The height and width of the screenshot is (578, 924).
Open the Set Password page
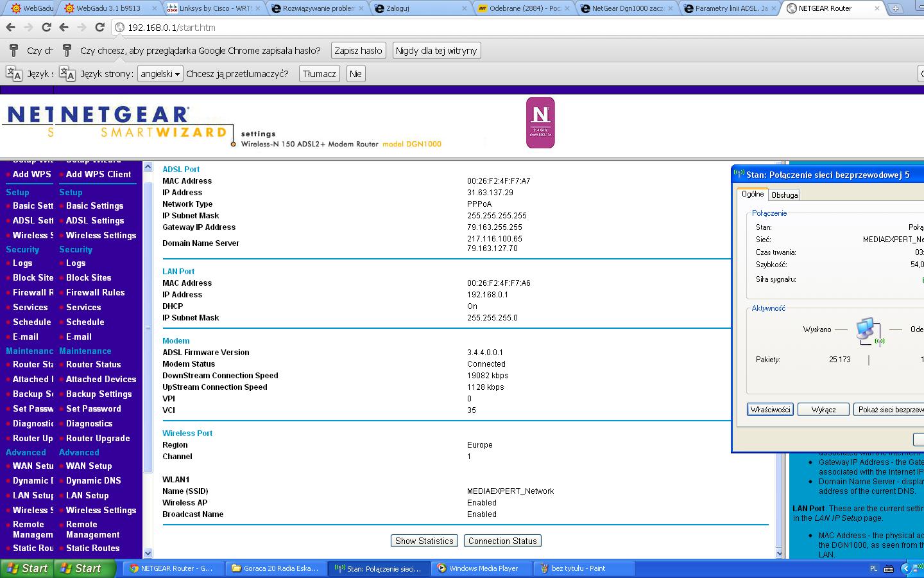tap(93, 408)
